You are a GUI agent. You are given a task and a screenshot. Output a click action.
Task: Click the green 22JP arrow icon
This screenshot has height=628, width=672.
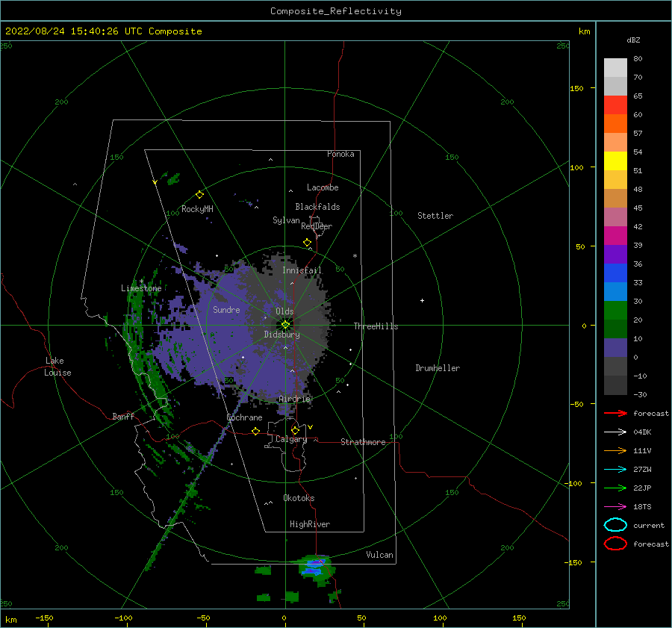[615, 488]
